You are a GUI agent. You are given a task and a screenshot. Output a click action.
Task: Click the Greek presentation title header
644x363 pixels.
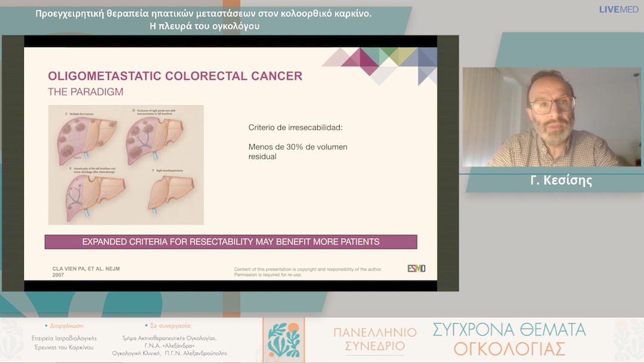coord(204,19)
